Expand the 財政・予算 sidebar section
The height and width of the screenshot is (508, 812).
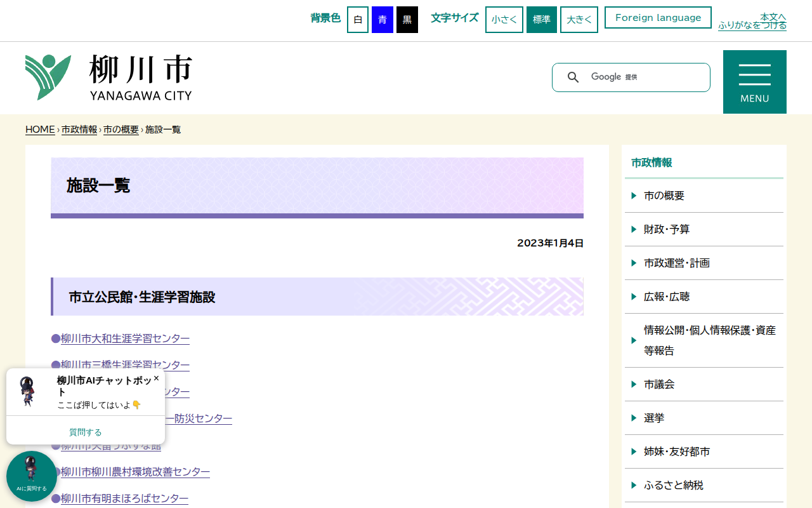click(x=667, y=229)
